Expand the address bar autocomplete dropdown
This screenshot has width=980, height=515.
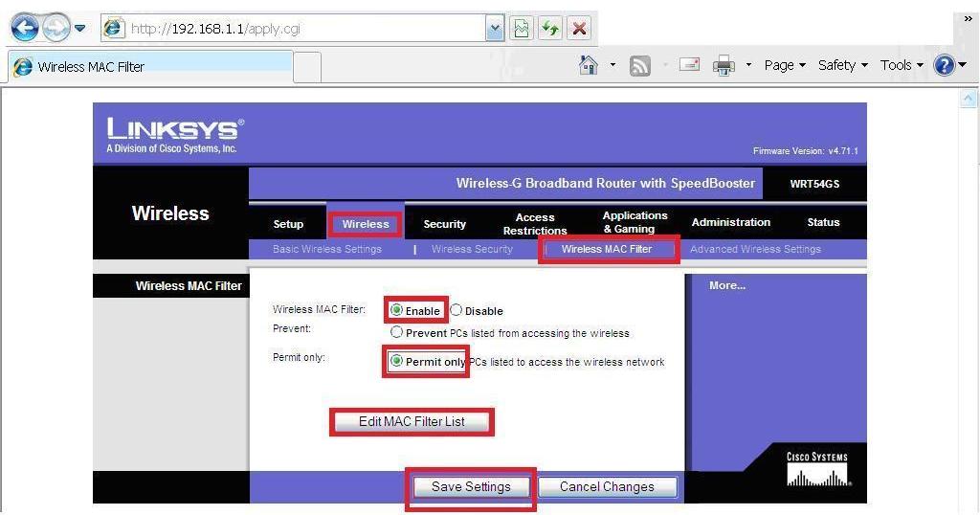[495, 29]
